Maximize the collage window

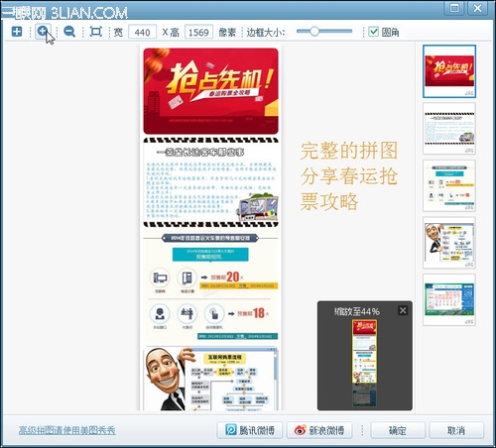454,8
